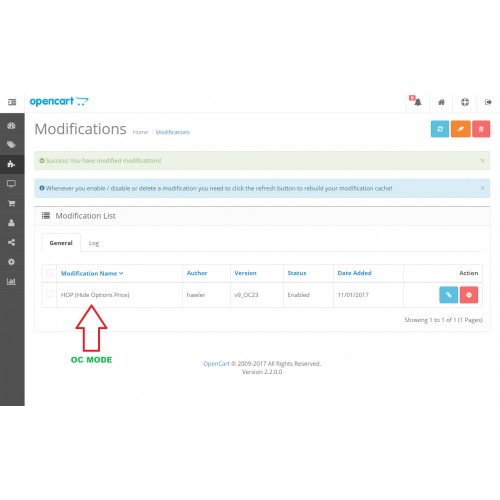The height and width of the screenshot is (500, 500).
Task: Click the red Delete trash button
Action: (x=481, y=129)
